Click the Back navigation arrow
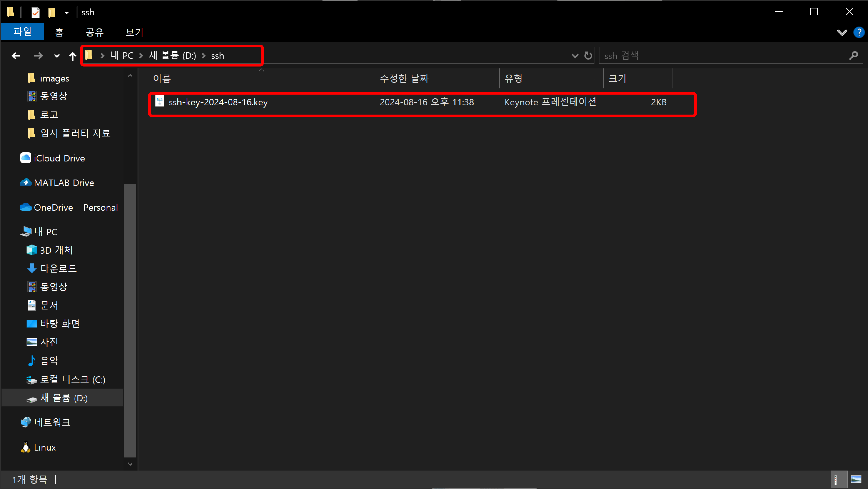This screenshot has width=868, height=489. coord(16,56)
